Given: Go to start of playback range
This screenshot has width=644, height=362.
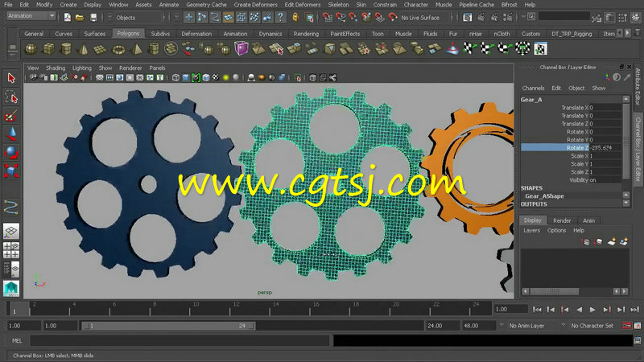Looking at the screenshot, I should 537,310.
